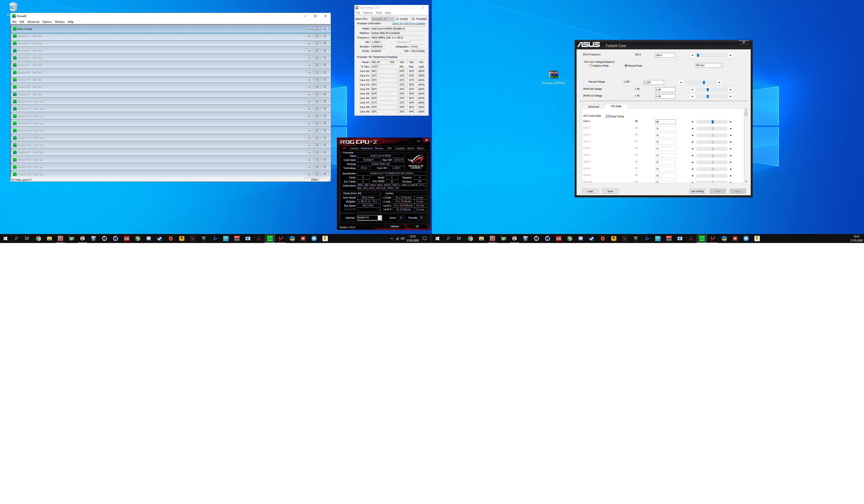Switch to the Advanced tab in TurboV Core
This screenshot has height=504, width=864.
tap(594, 107)
